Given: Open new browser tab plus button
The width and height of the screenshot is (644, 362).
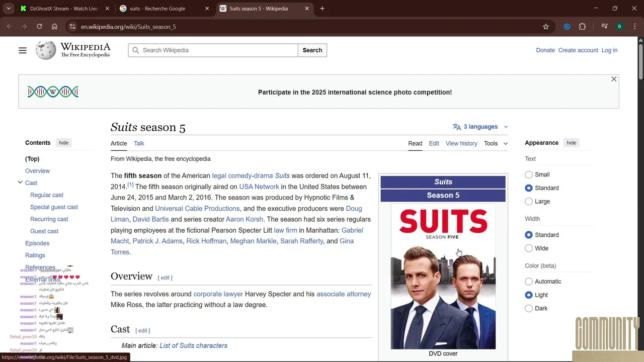Looking at the screenshot, I should click(323, 9).
